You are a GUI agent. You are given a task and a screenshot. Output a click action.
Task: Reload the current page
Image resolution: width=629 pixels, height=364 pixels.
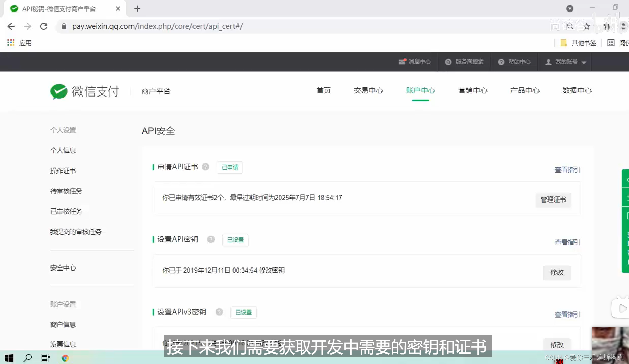44,26
